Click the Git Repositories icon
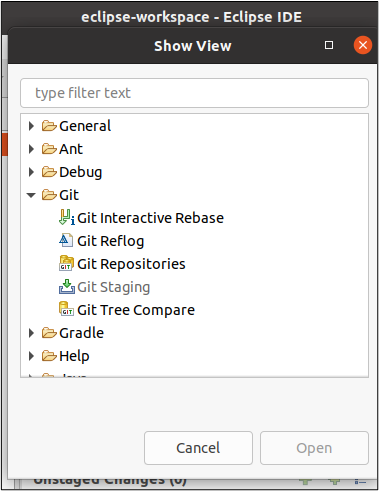The image size is (379, 491). [x=66, y=263]
